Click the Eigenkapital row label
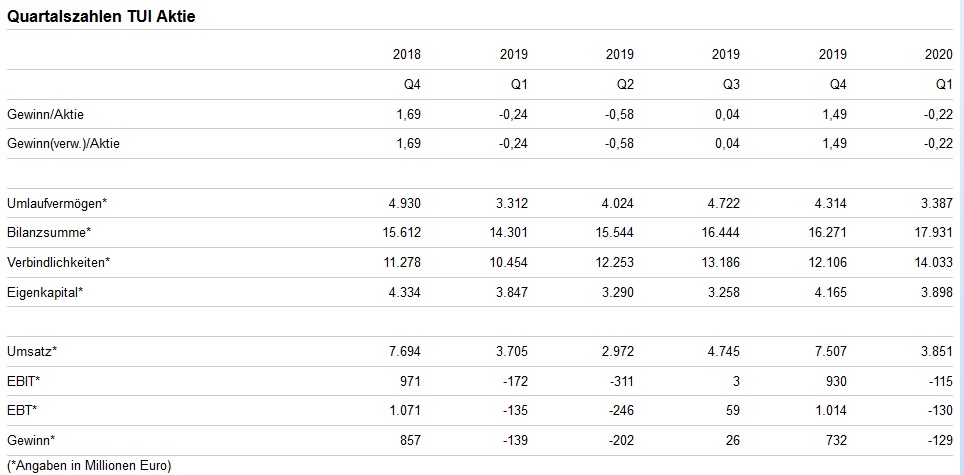Image resolution: width=964 pixels, height=475 pixels. (x=45, y=292)
